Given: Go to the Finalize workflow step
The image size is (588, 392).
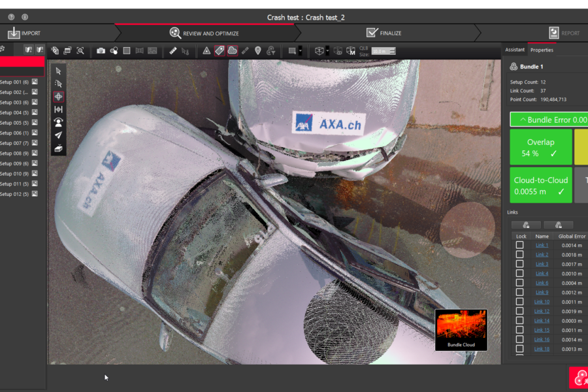Looking at the screenshot, I should (384, 33).
